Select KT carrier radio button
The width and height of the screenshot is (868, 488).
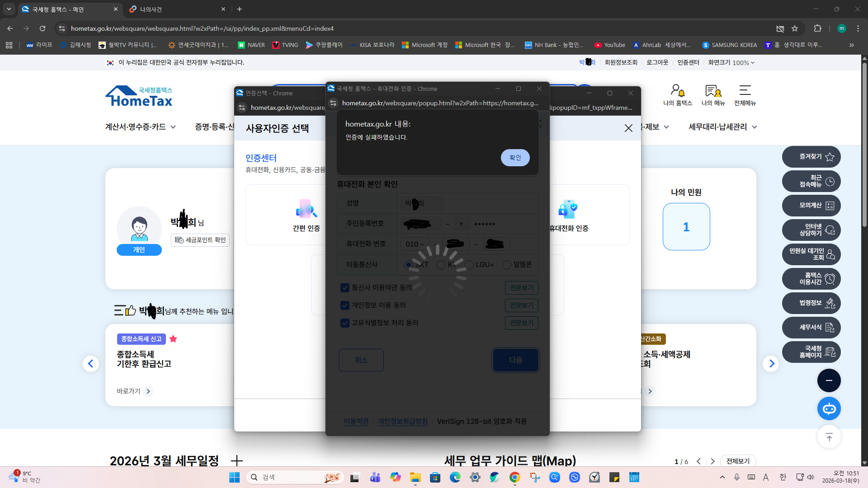pos(441,265)
